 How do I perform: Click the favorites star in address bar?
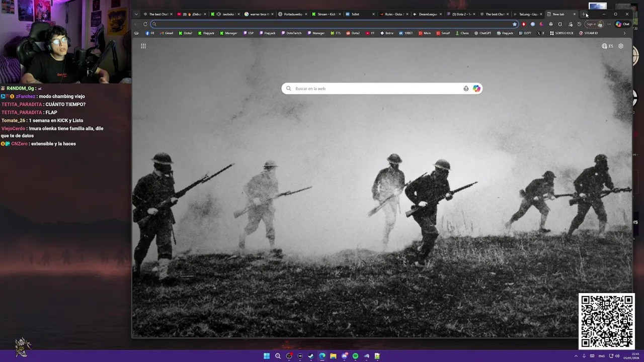tap(514, 24)
